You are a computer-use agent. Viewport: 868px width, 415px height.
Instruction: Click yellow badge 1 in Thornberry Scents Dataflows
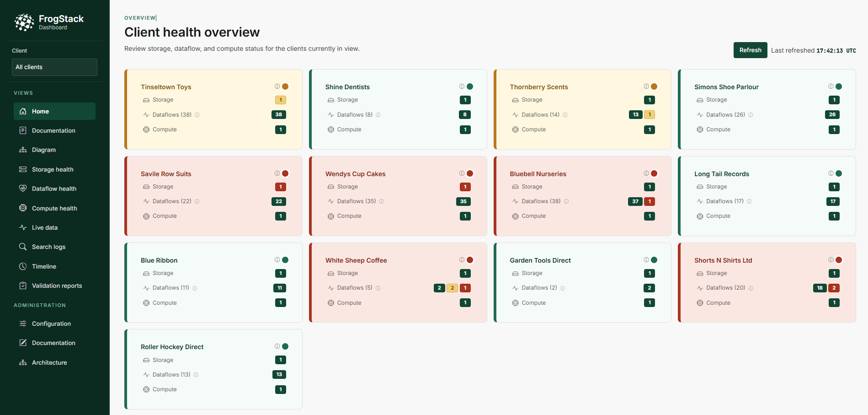coord(650,114)
